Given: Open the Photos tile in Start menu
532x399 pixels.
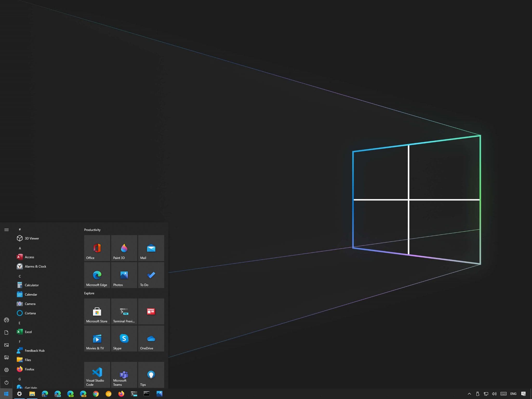Looking at the screenshot, I should pyautogui.click(x=124, y=275).
